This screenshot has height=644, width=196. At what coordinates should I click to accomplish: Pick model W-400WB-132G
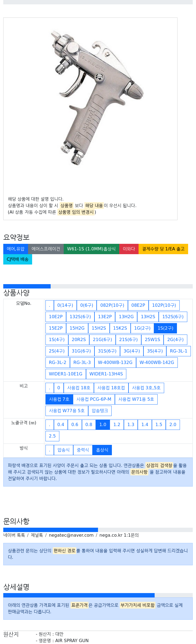click(115, 363)
